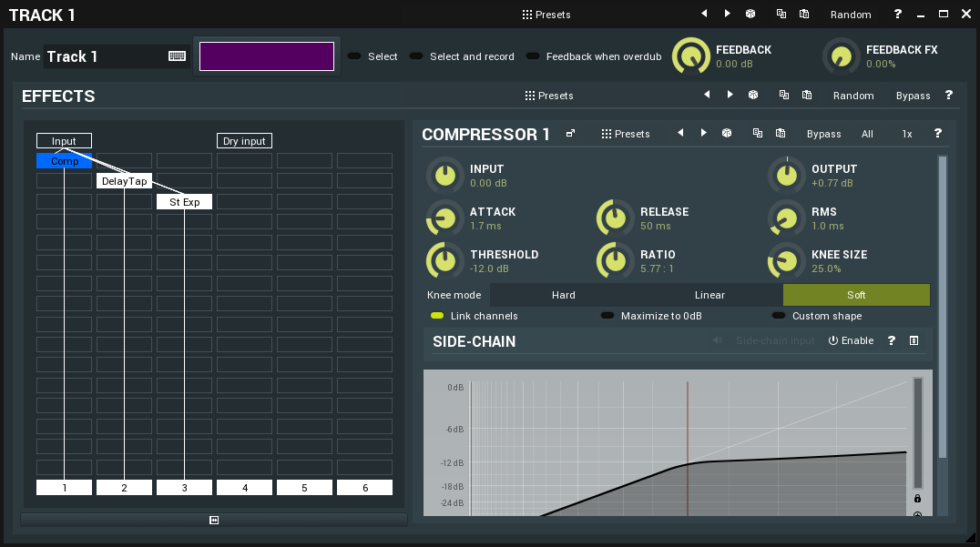Click the RMS knob
Image resolution: width=980 pixels, height=547 pixels.
pos(786,218)
